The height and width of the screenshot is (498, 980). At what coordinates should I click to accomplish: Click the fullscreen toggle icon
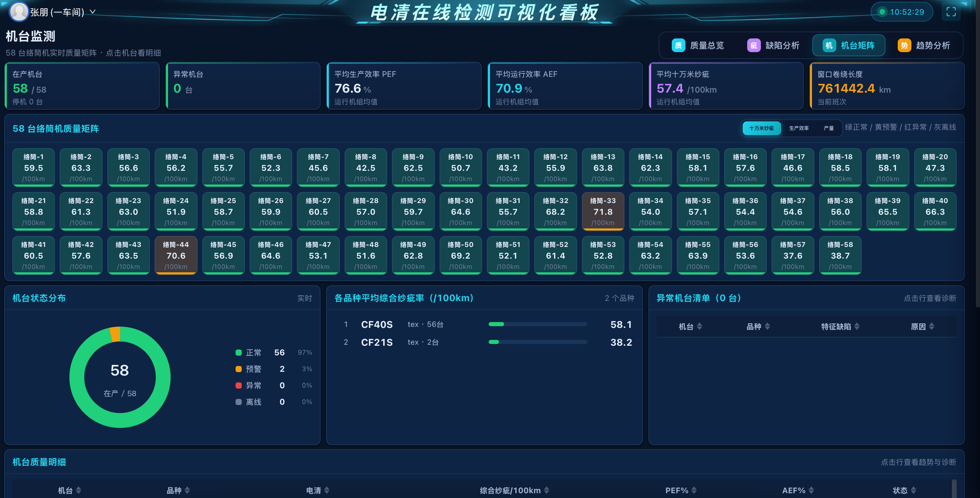click(951, 12)
